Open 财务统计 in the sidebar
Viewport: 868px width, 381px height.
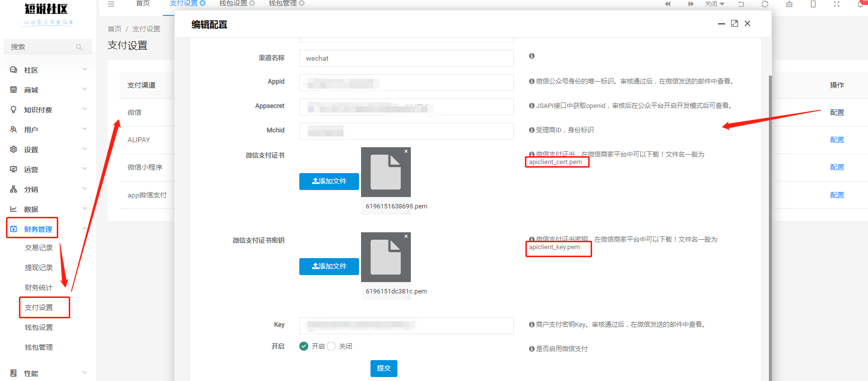click(39, 287)
